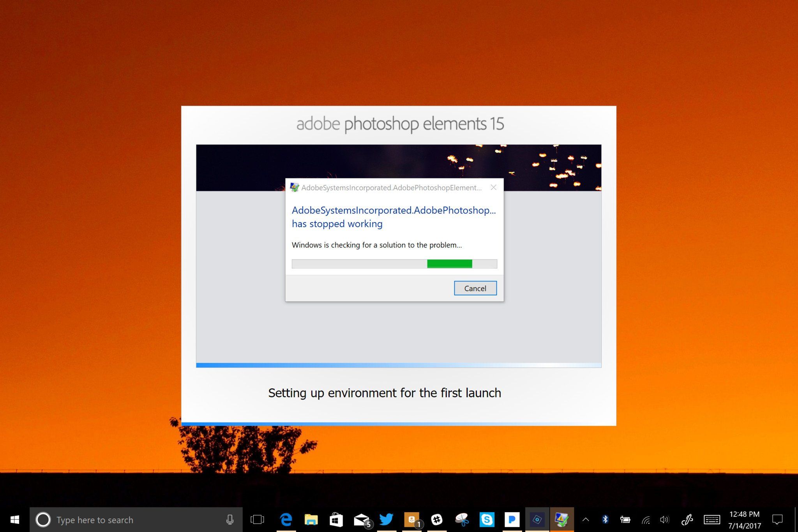Open Skype from the taskbar
This screenshot has width=798, height=532.
pyautogui.click(x=487, y=520)
